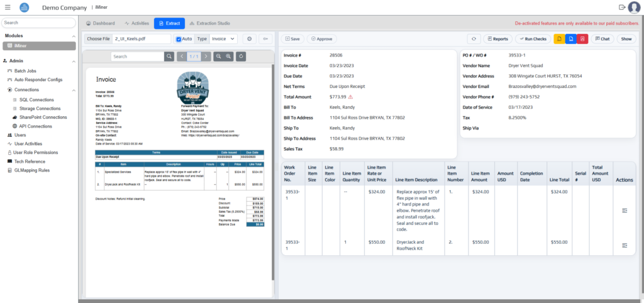Select the Extract tab

point(169,23)
